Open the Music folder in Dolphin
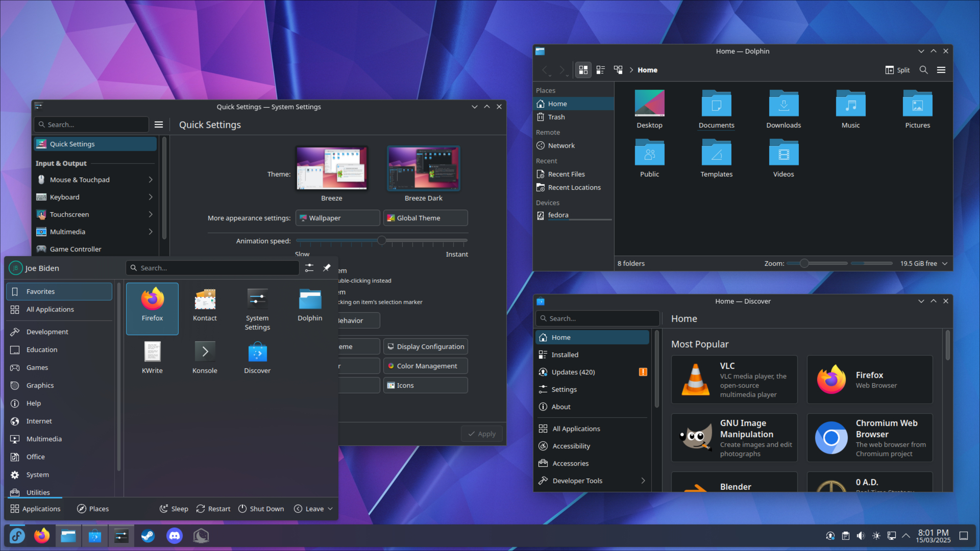 click(850, 110)
